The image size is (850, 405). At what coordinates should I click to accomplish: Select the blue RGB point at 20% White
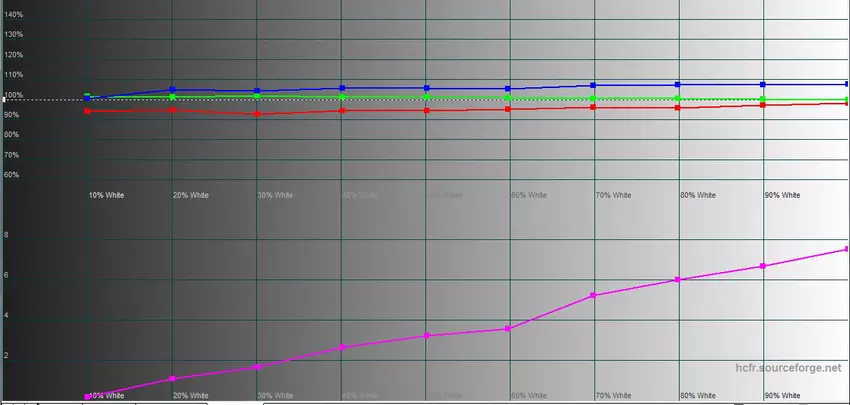[x=173, y=90]
